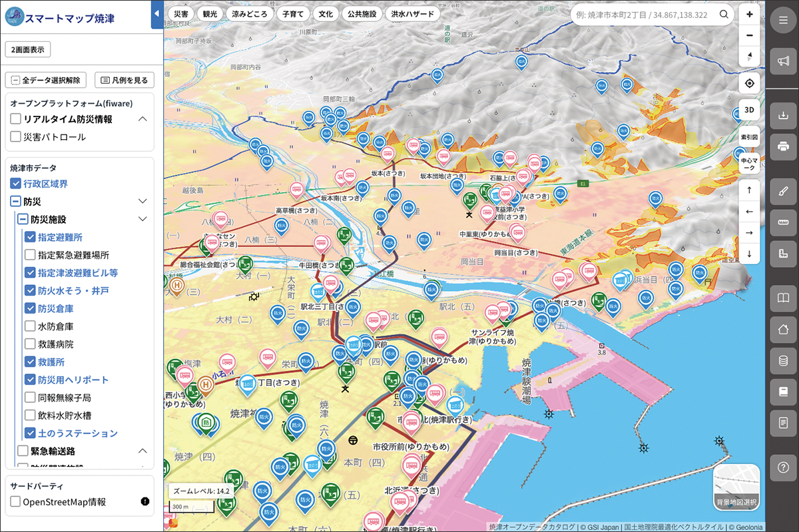Check the 指定緊急避難場所 layer
Viewport: 799px width, 532px height.
point(30,254)
